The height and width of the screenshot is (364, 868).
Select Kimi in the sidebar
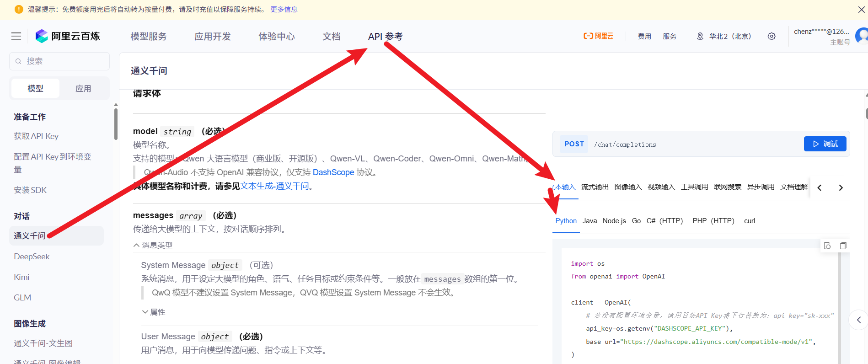21,277
